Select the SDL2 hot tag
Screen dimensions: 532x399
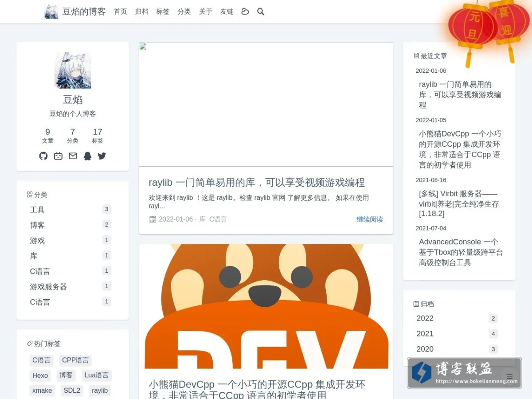coord(72,391)
